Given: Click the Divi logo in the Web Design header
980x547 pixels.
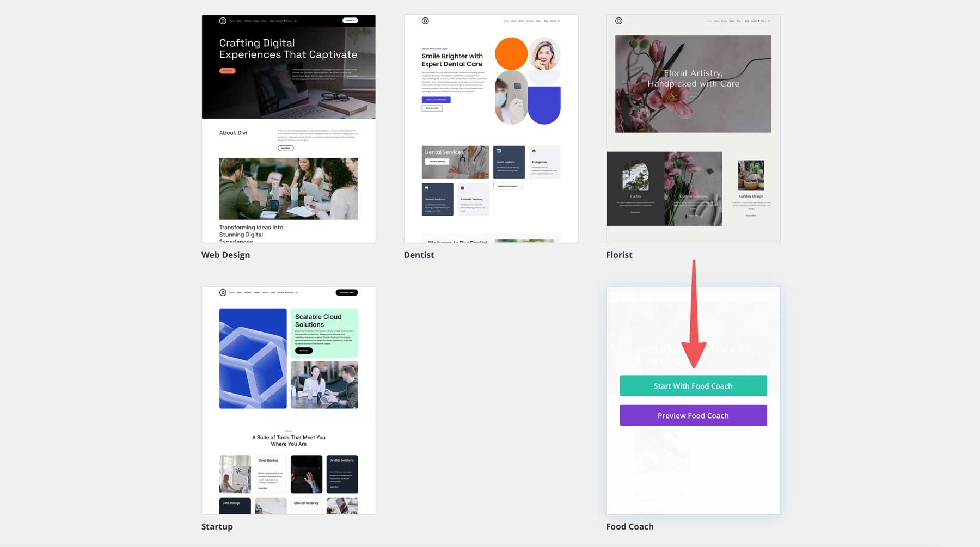Looking at the screenshot, I should (x=223, y=21).
